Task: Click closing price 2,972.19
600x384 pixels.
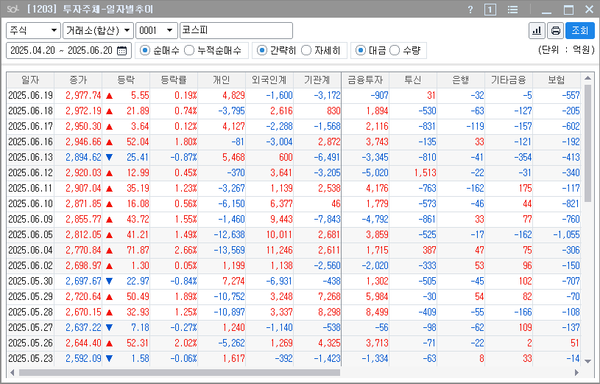Action: pyautogui.click(x=83, y=111)
